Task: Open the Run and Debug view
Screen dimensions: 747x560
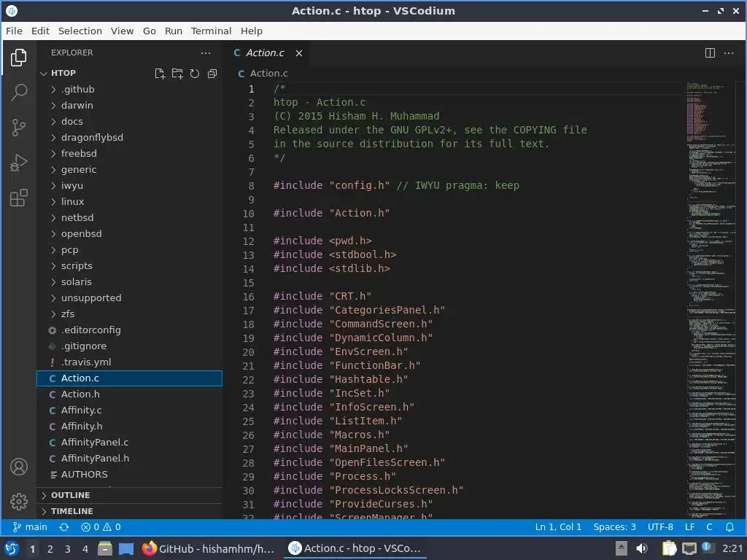Action: pyautogui.click(x=18, y=163)
